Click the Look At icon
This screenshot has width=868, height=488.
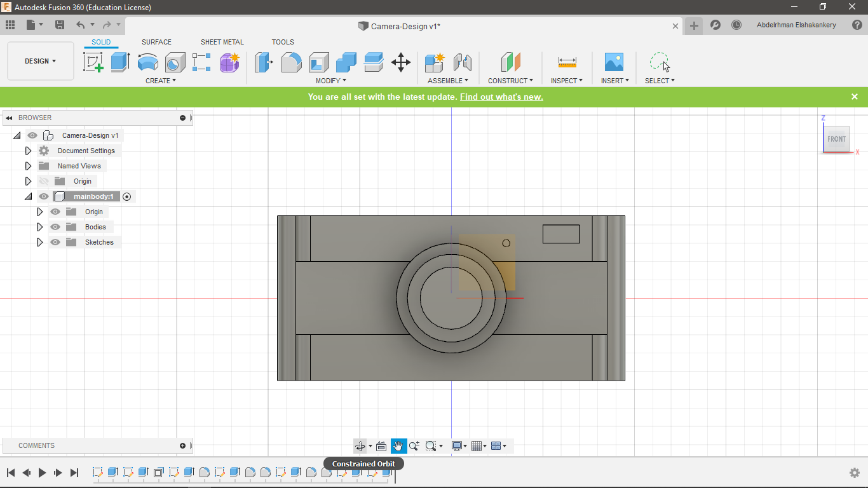(x=381, y=446)
